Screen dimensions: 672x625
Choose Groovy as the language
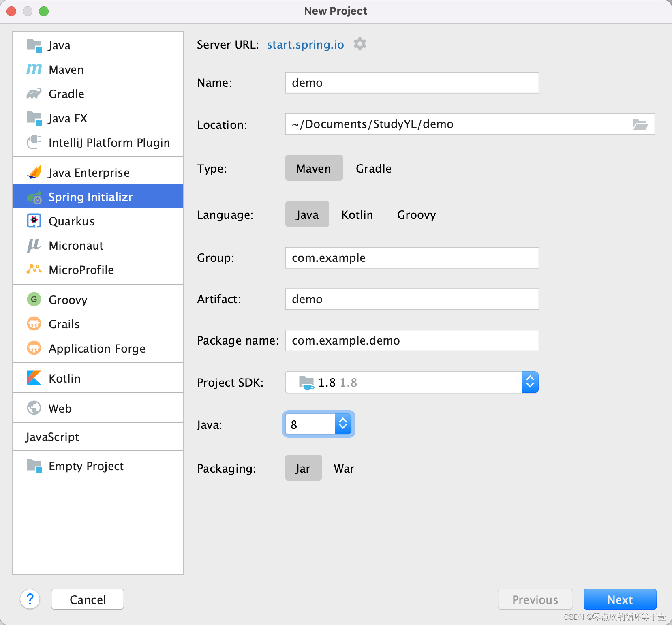pyautogui.click(x=417, y=214)
